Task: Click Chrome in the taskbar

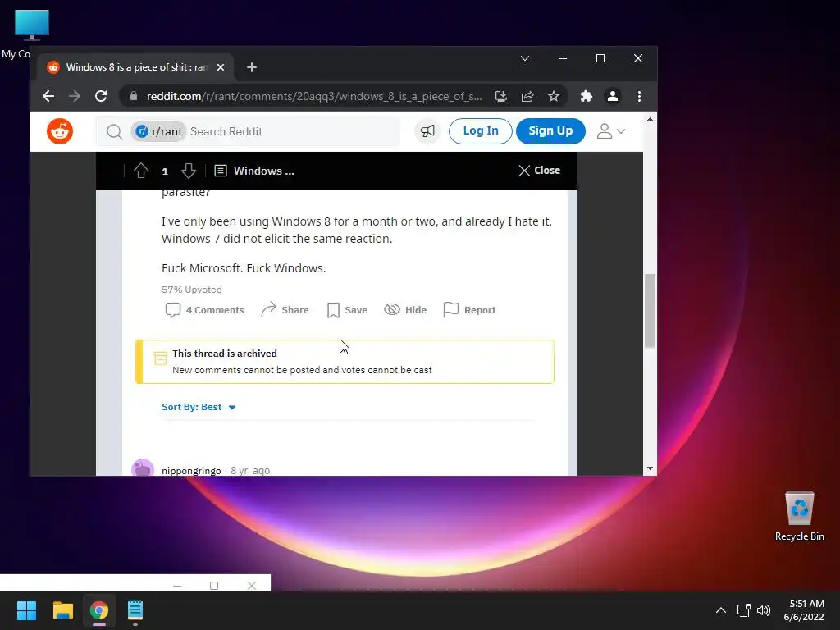Action: [x=99, y=610]
